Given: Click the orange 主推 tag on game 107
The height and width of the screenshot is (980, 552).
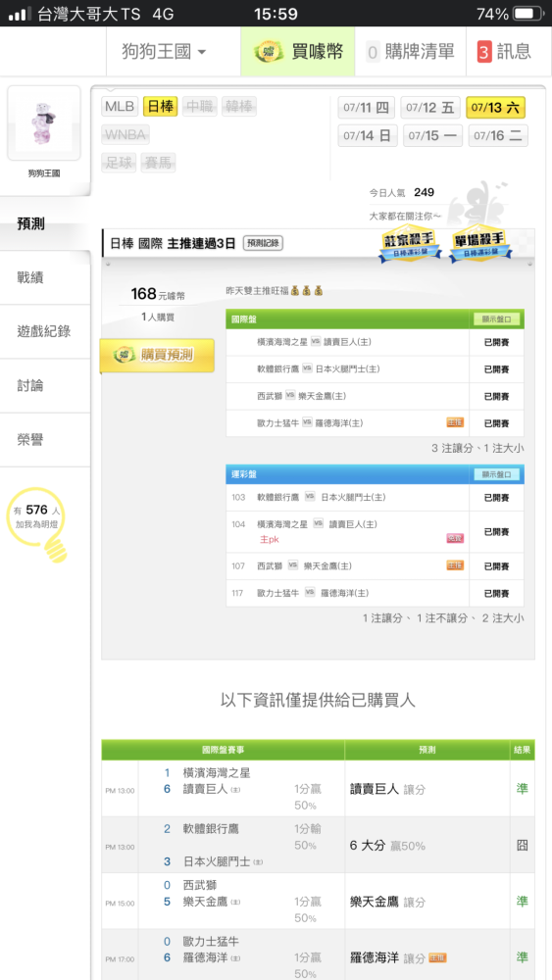Looking at the screenshot, I should [455, 565].
